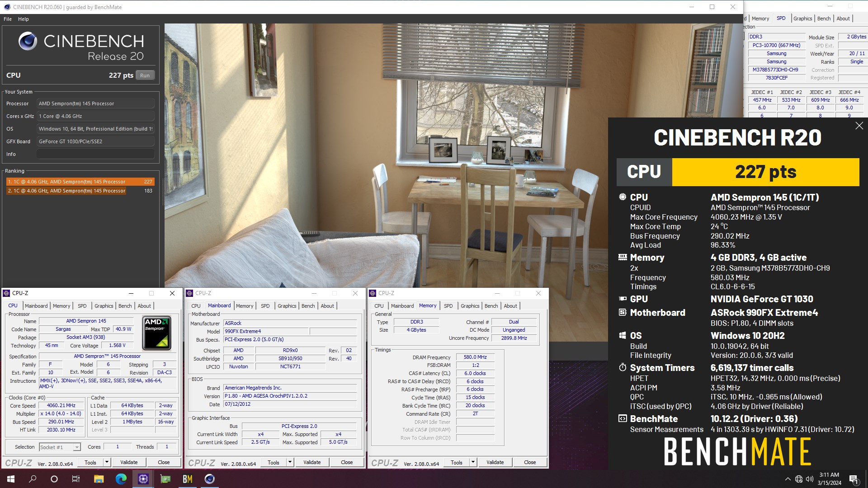868x488 pixels.
Task: Select first ranking entry scoring 227
Action: pyautogui.click(x=80, y=182)
